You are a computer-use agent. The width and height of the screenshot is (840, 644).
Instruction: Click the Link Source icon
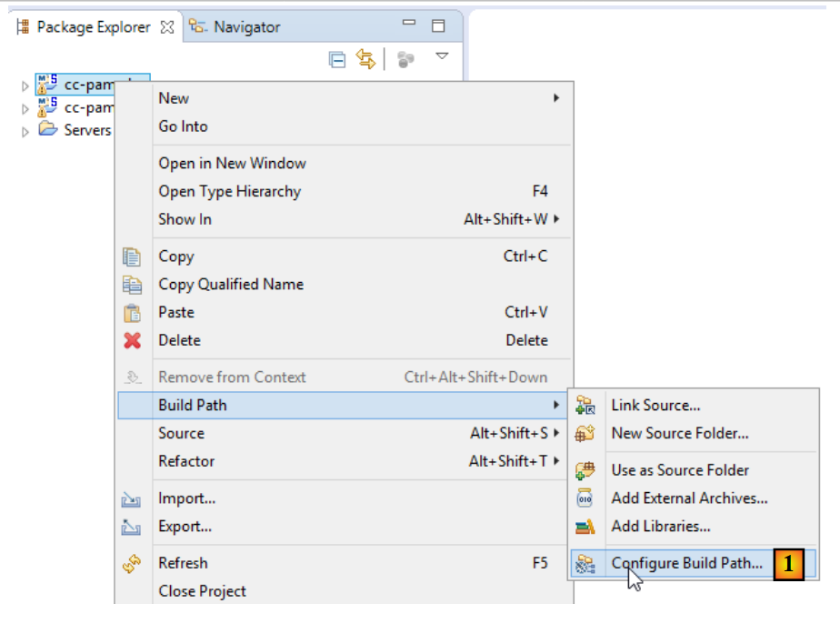tap(585, 406)
